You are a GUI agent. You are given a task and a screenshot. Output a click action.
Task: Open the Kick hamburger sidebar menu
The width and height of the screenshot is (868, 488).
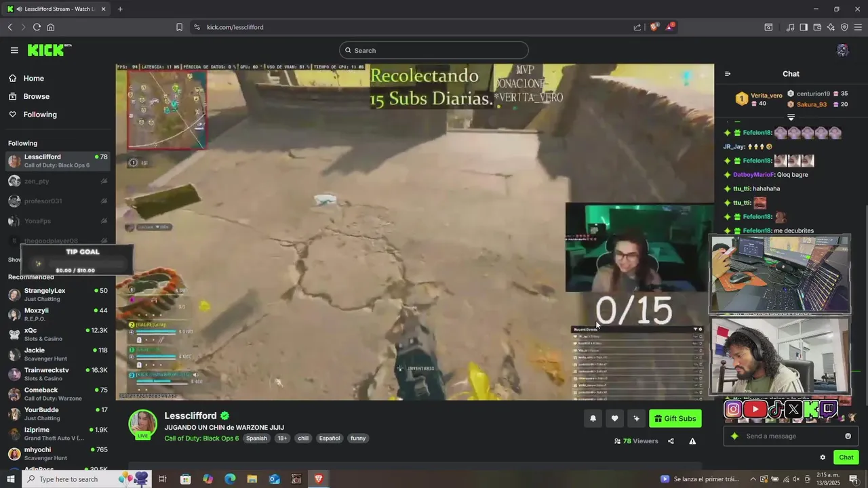pos(14,50)
